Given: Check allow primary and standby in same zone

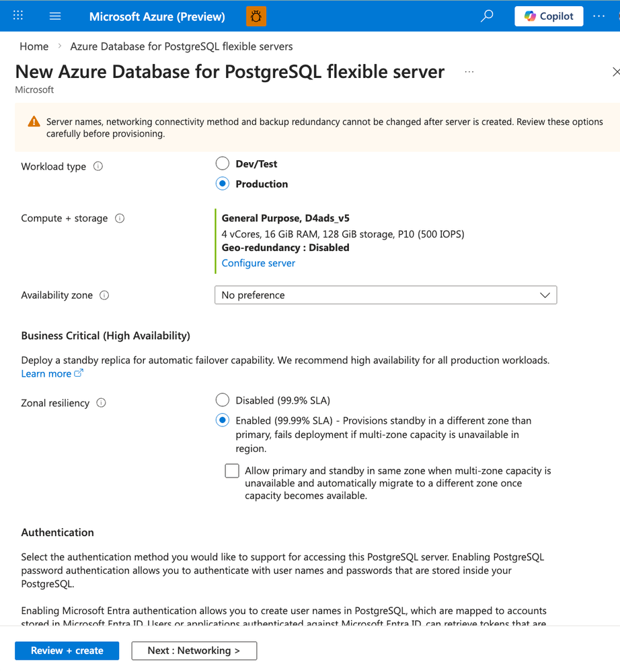Looking at the screenshot, I should (232, 471).
